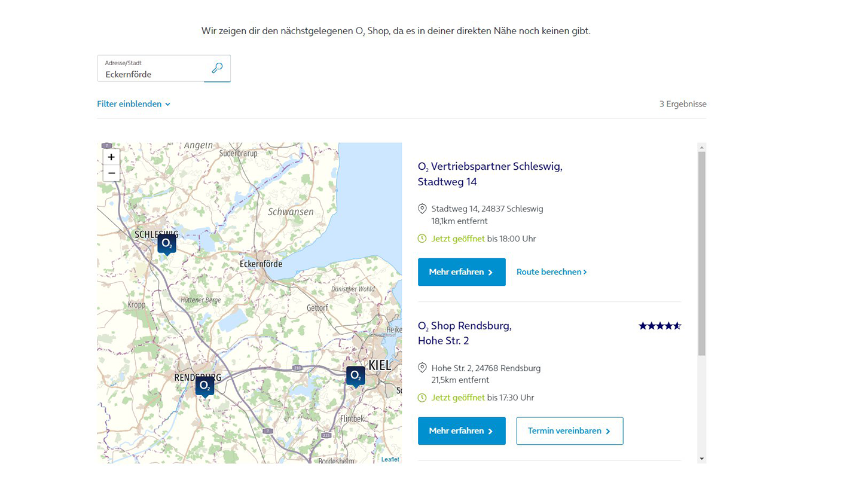Click Eckernförde label on the map
861x504 pixels.
[x=261, y=264]
